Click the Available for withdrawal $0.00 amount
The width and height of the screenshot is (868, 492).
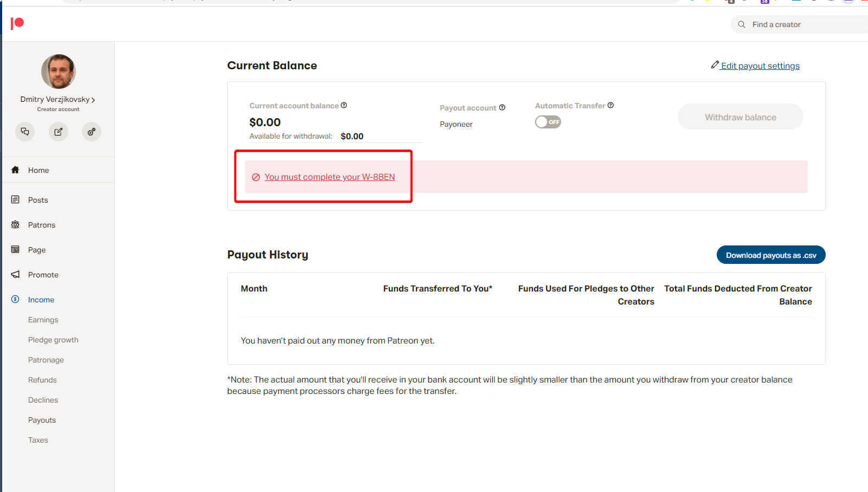pyautogui.click(x=352, y=137)
